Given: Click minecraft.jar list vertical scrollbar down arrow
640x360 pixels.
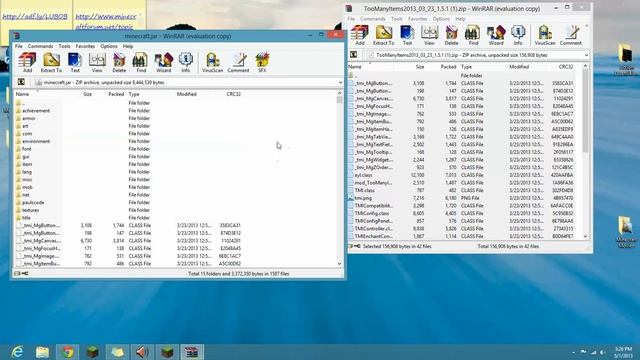Looking at the screenshot, I should pos(340,264).
